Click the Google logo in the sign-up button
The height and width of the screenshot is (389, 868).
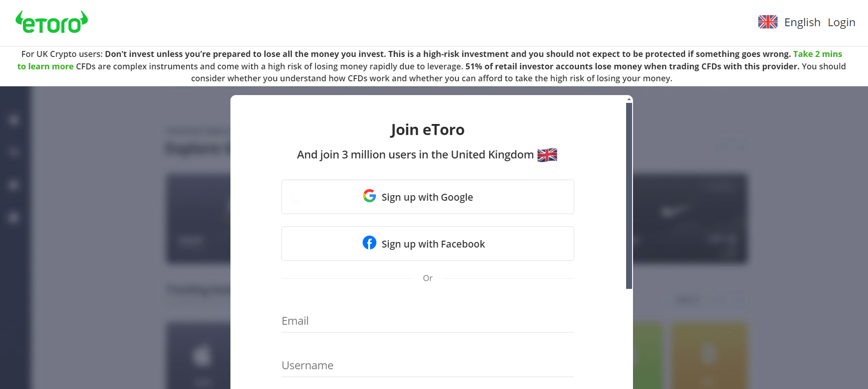point(370,196)
